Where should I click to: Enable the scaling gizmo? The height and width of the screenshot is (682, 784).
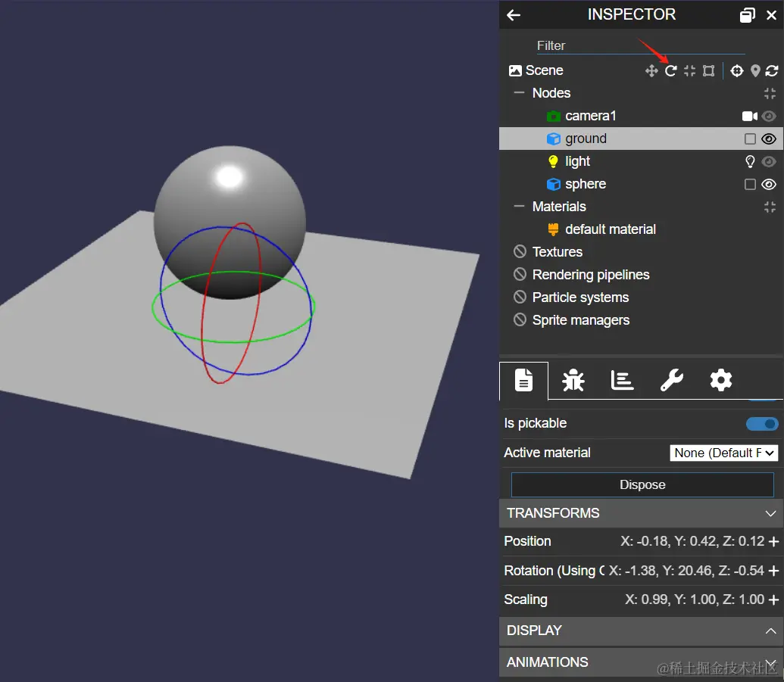click(x=689, y=71)
